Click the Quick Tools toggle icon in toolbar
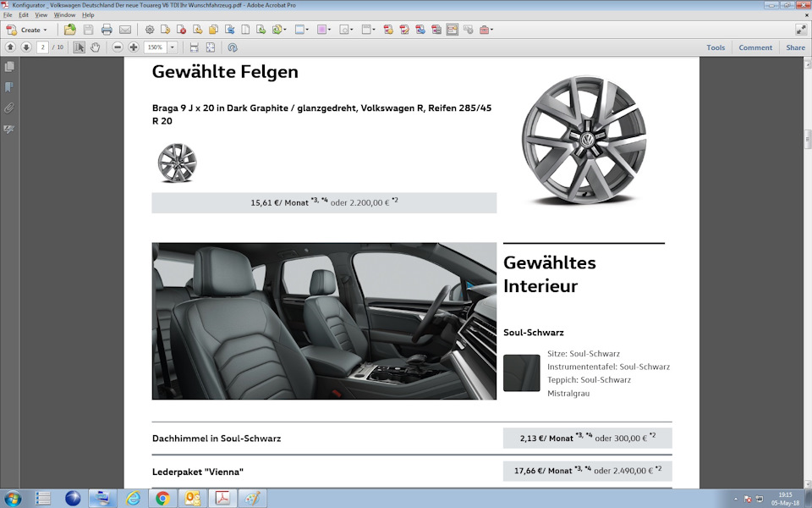Screen dimensions: 812x508 tap(452, 30)
